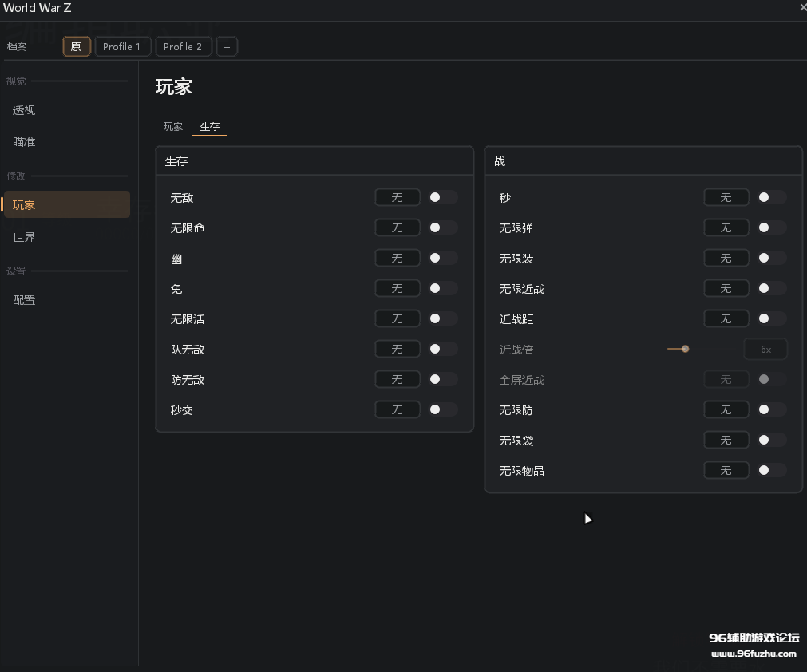
Task: Toggle 秒交 switch
Action: 443,409
